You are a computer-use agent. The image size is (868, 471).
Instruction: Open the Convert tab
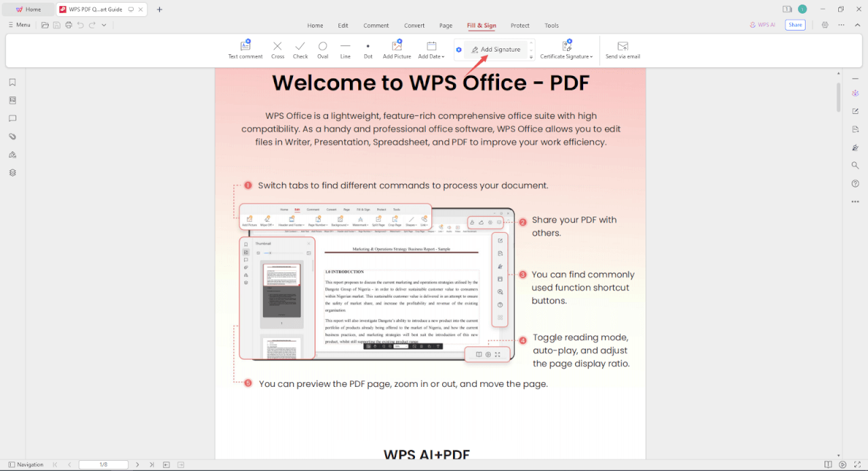click(x=414, y=26)
